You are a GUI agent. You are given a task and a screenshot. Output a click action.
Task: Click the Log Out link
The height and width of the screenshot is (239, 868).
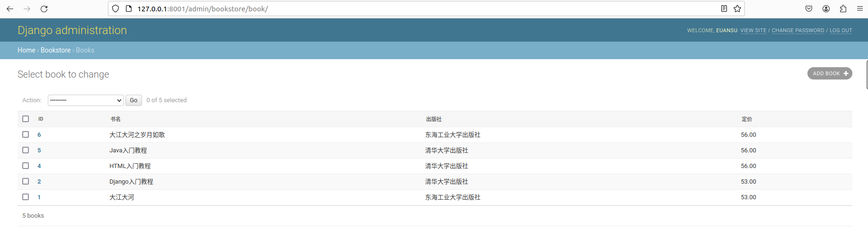click(841, 30)
